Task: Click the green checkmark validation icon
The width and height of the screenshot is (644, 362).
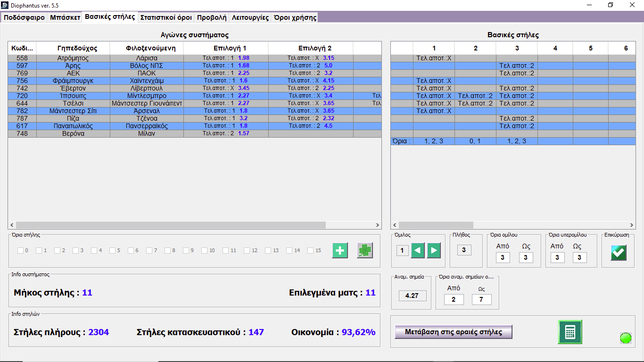Action: 619,252
